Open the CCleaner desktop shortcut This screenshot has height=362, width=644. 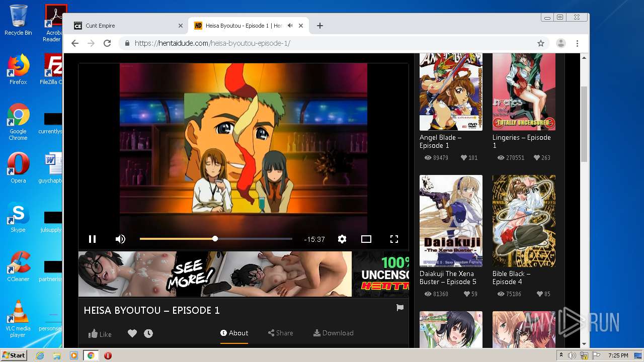(x=18, y=266)
